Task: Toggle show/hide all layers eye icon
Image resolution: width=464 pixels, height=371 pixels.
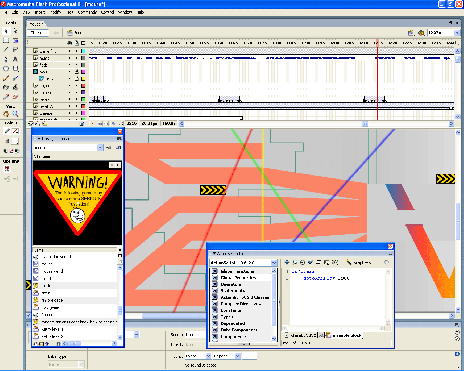Action: [69, 43]
